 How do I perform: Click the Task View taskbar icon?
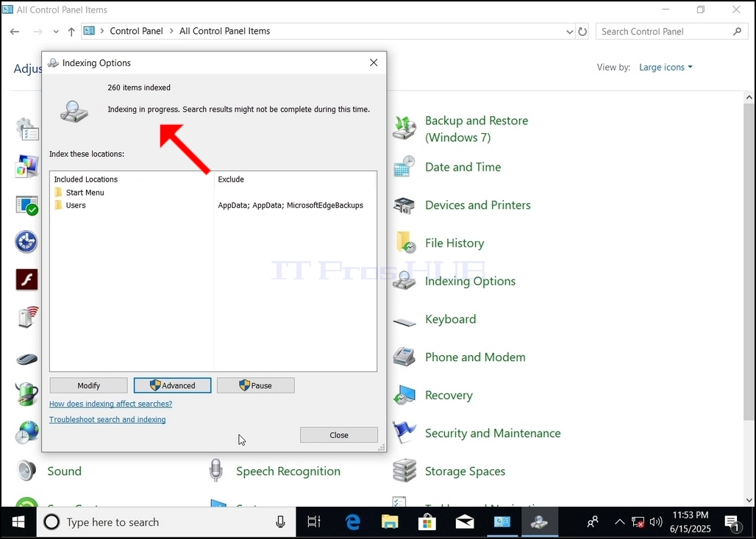pyautogui.click(x=314, y=522)
